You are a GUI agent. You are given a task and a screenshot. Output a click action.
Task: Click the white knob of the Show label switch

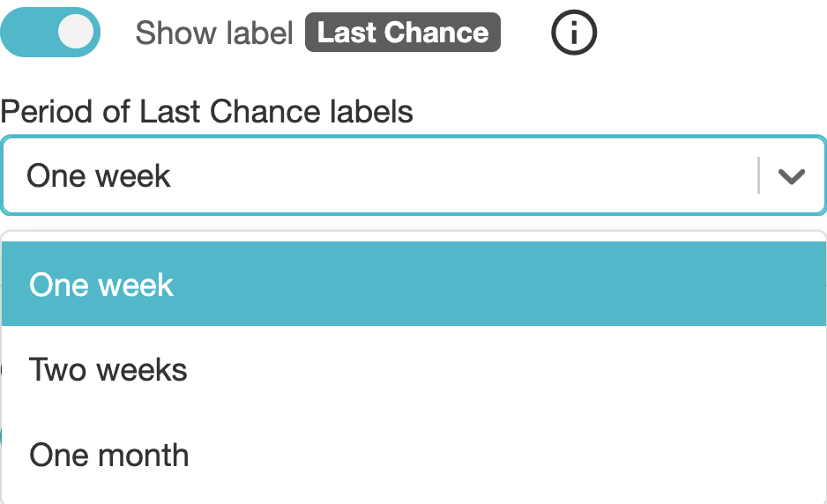click(x=76, y=33)
